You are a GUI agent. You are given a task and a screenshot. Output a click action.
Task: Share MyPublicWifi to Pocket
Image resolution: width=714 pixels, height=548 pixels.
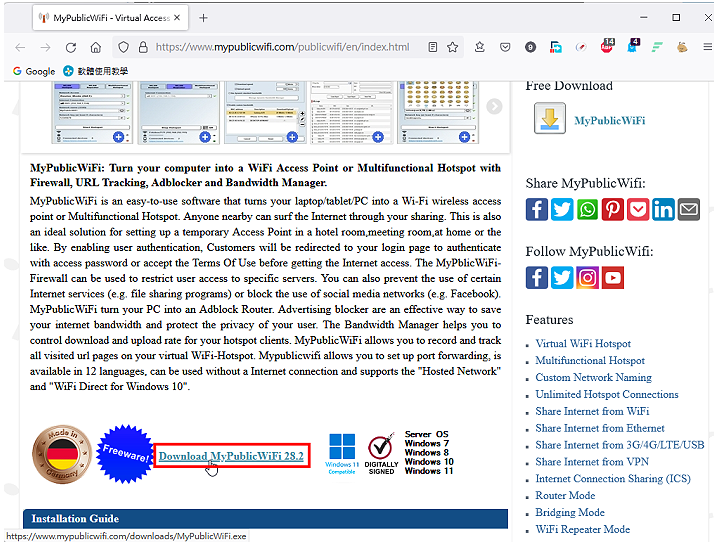638,210
